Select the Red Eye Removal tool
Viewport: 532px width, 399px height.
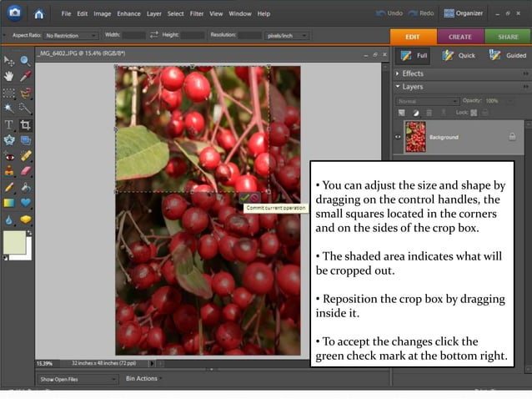[x=9, y=156]
